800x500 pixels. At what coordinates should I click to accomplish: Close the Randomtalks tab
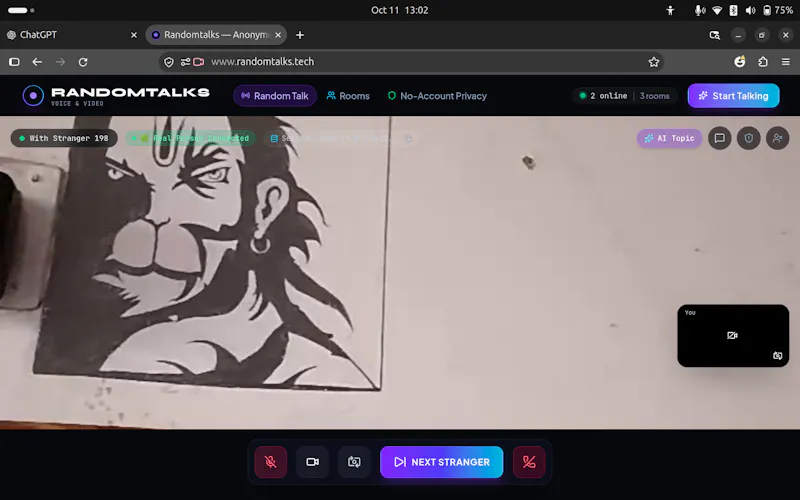click(x=278, y=35)
